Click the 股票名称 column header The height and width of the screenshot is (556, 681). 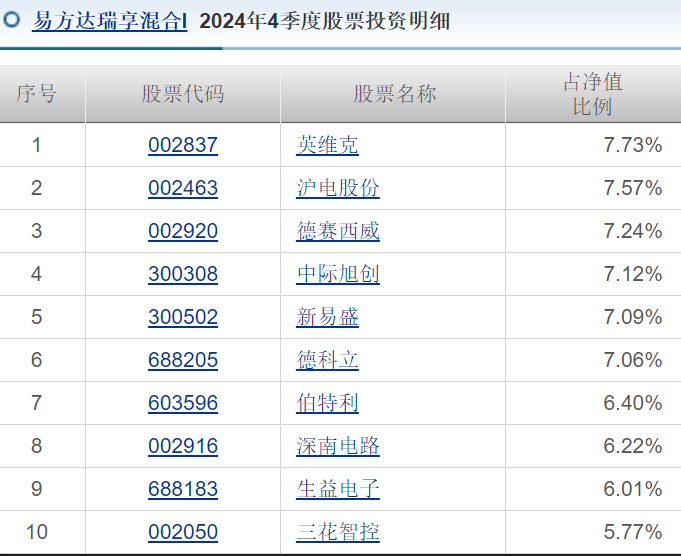tap(393, 94)
